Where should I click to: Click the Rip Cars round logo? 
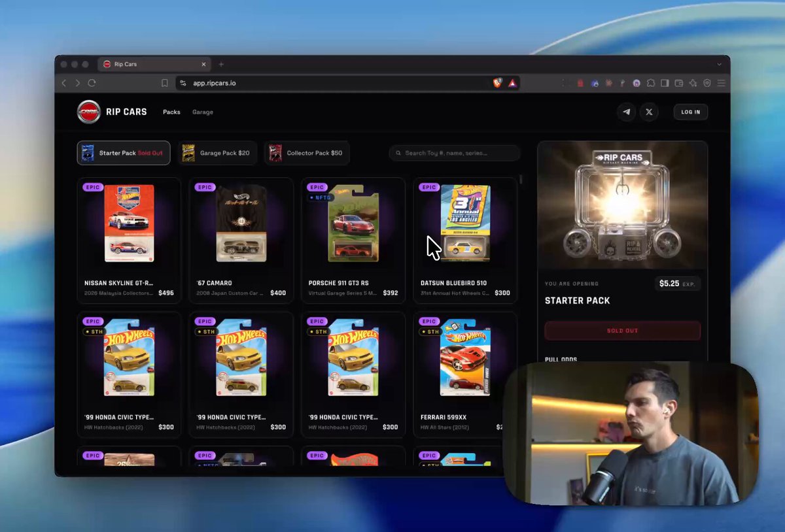88,112
